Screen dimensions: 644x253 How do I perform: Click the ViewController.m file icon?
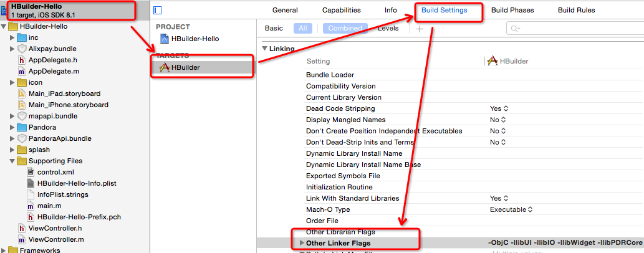click(x=22, y=239)
